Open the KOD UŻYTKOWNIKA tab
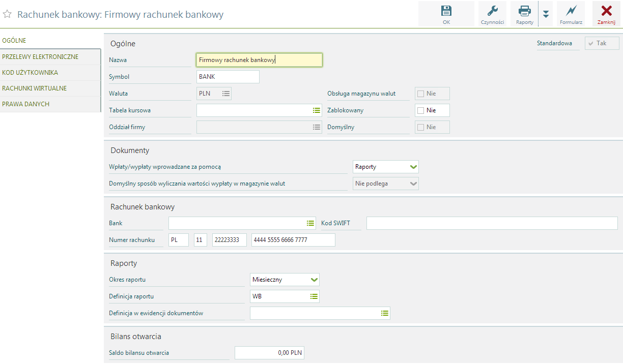 click(50, 72)
